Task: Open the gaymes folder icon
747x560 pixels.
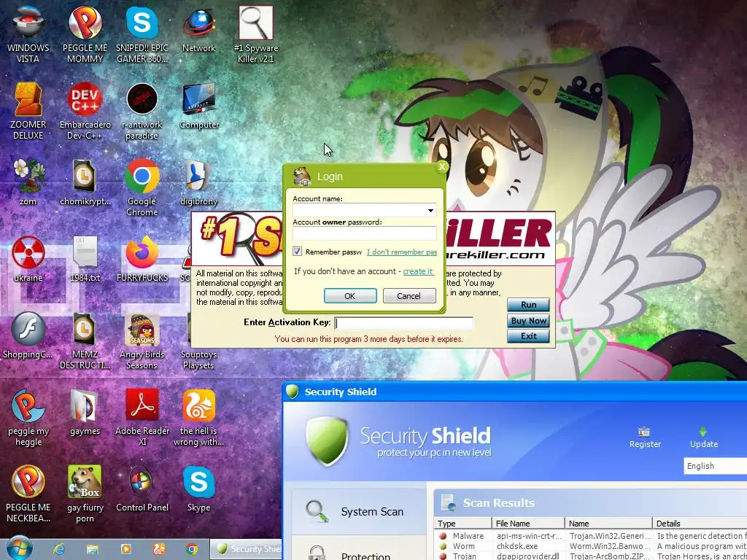Action: pyautogui.click(x=85, y=413)
